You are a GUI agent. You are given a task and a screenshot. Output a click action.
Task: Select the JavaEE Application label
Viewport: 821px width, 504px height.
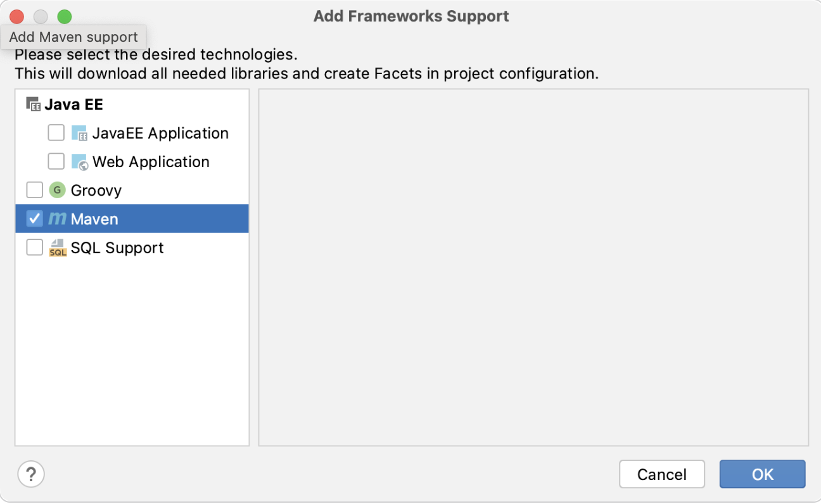click(x=160, y=133)
